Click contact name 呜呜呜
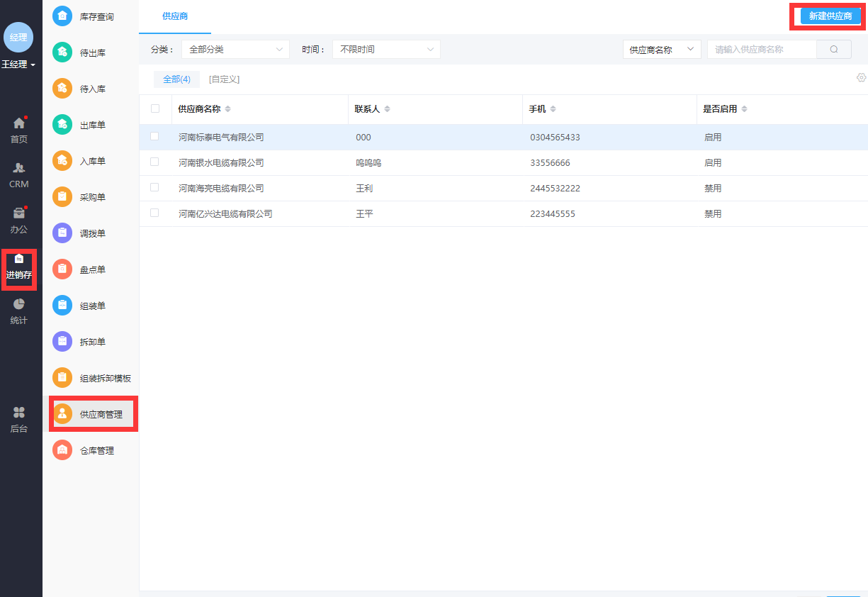The height and width of the screenshot is (597, 868). coord(368,163)
